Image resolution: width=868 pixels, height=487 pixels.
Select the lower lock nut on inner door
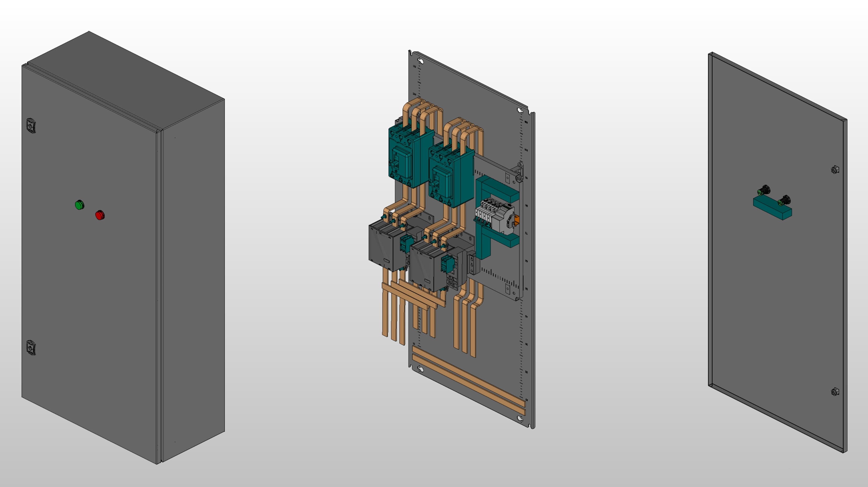click(835, 392)
